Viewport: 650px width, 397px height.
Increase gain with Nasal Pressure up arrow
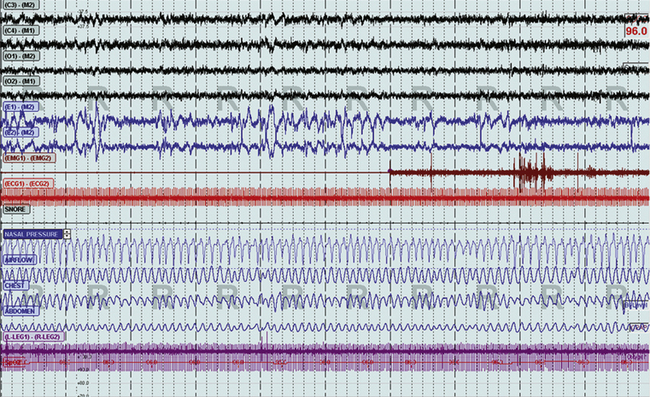click(67, 232)
